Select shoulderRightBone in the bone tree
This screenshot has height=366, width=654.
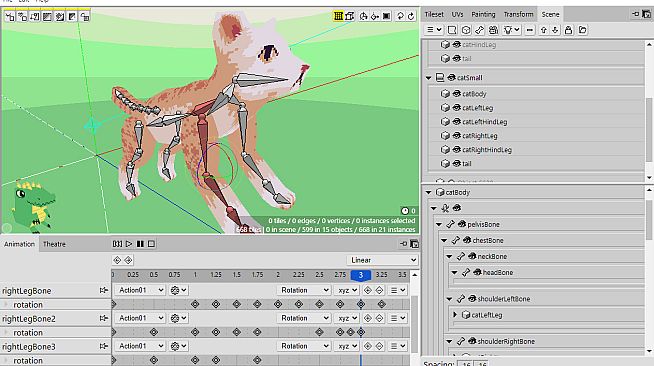click(506, 341)
